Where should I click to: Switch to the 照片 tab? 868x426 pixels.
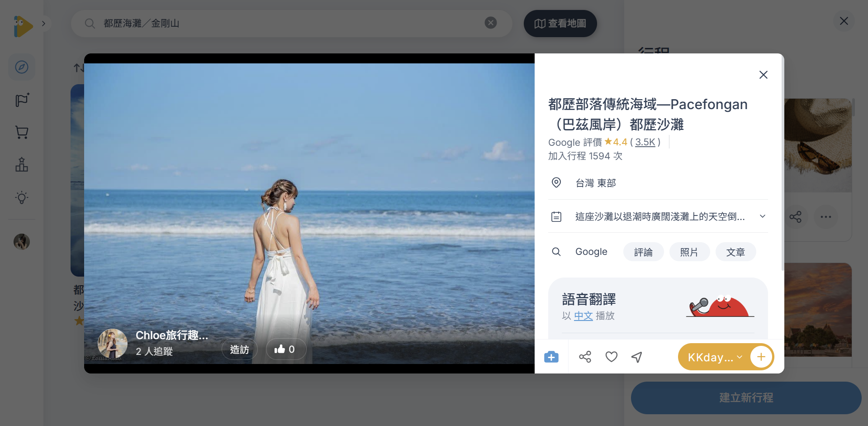[x=689, y=252]
